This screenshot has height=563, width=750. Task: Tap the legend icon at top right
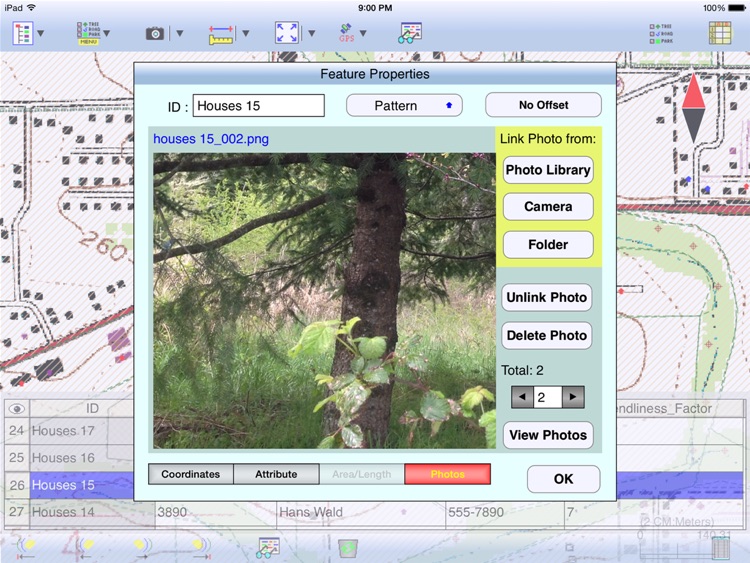[x=661, y=33]
